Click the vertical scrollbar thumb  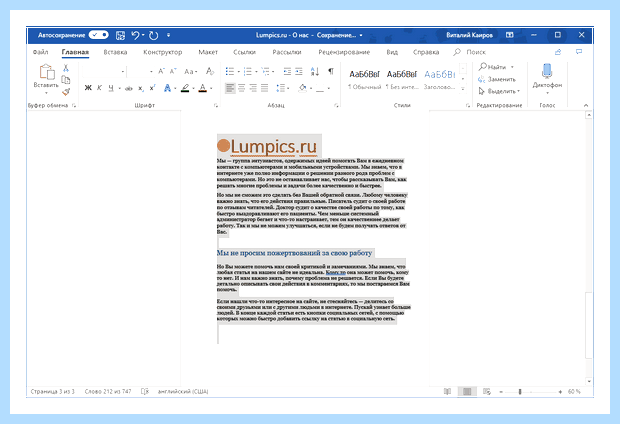(x=589, y=325)
